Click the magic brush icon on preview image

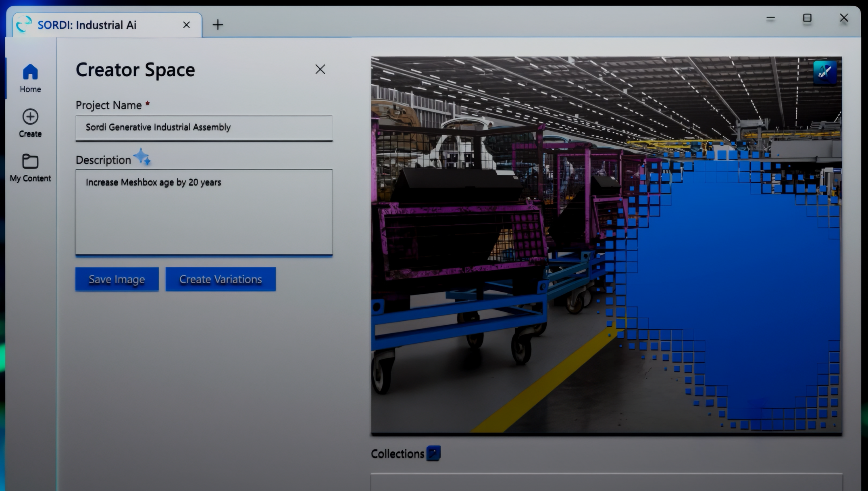pyautogui.click(x=824, y=72)
